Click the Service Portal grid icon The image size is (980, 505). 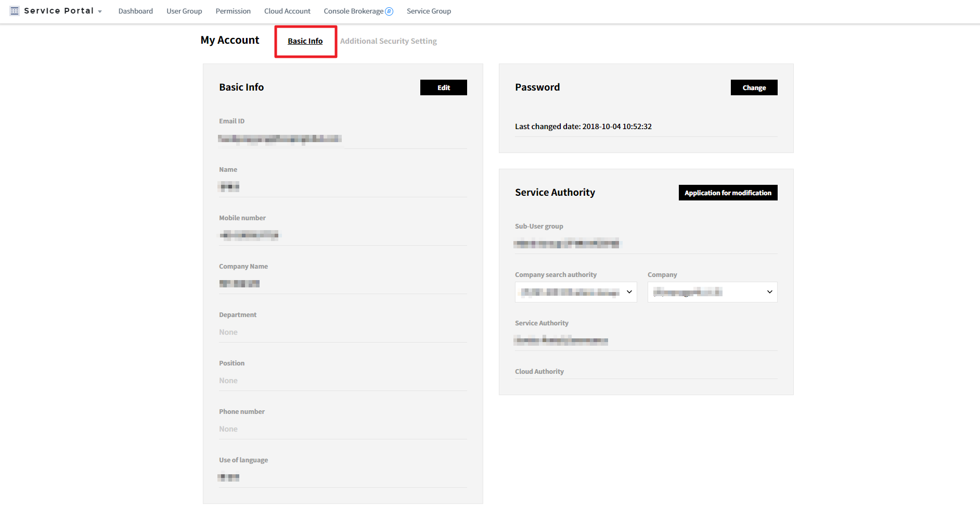(15, 11)
